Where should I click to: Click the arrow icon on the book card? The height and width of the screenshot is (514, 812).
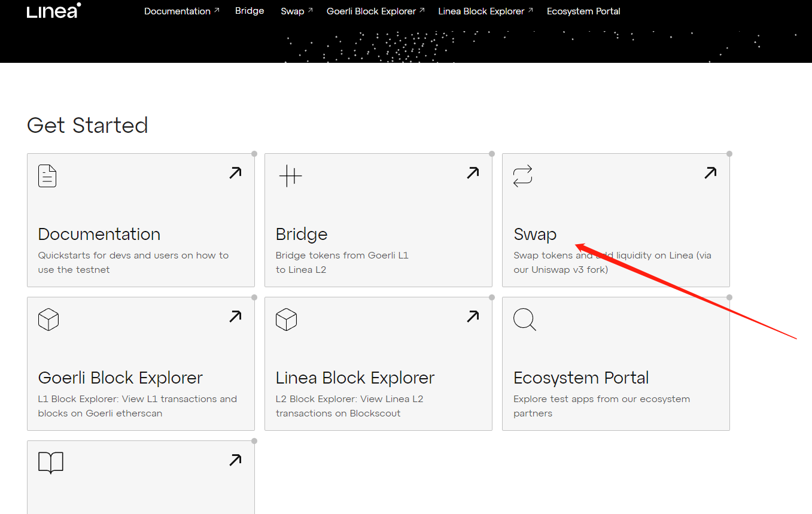pos(235,460)
